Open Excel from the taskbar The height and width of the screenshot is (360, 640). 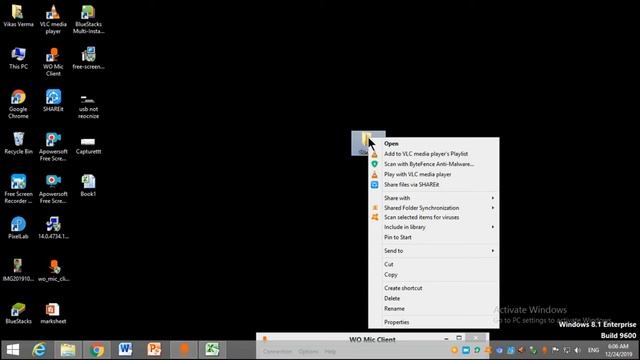coord(212,350)
